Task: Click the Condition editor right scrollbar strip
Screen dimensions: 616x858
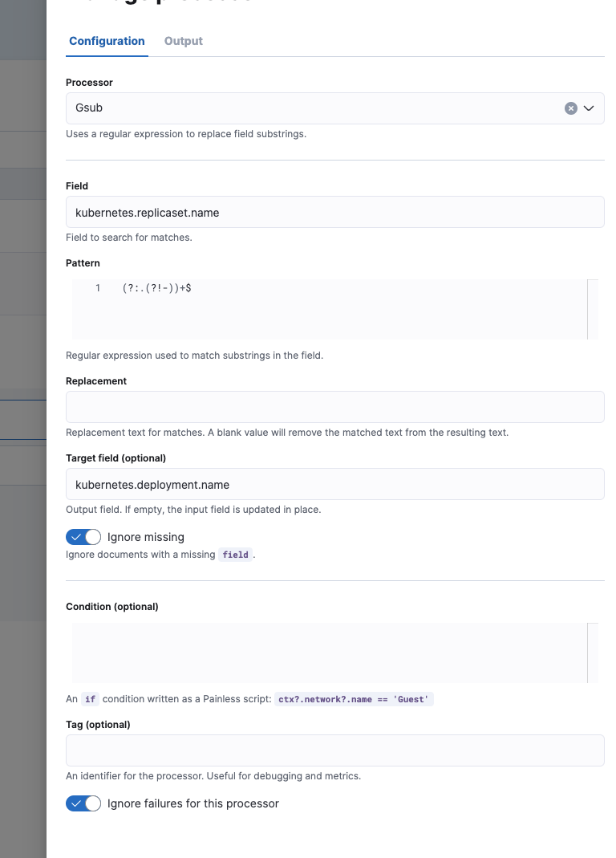Action: click(x=593, y=653)
